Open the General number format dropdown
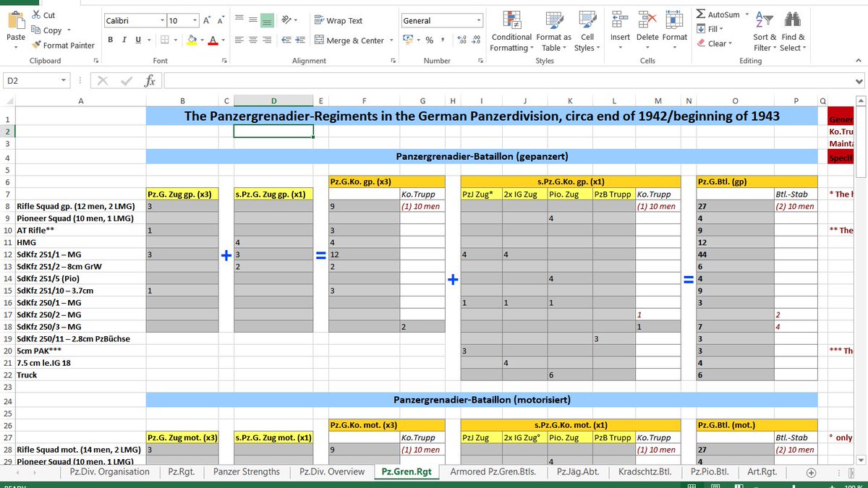 pos(478,21)
